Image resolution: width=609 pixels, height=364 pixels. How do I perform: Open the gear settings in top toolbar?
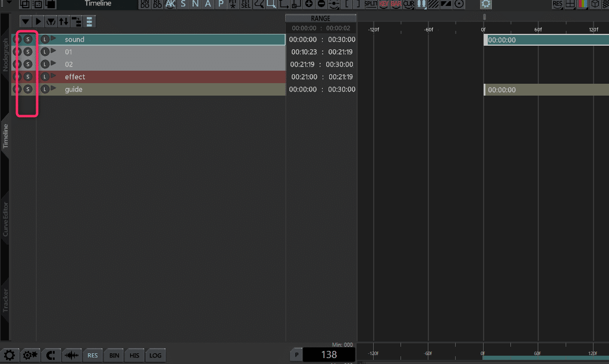point(485,4)
